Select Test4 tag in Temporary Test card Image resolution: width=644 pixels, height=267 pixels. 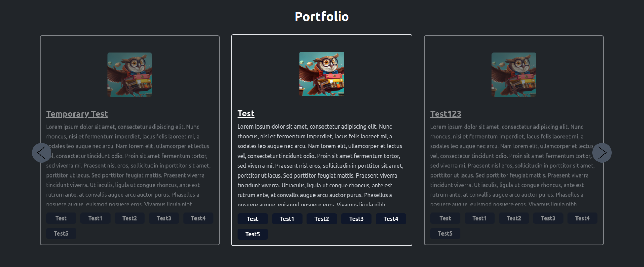pyautogui.click(x=198, y=218)
